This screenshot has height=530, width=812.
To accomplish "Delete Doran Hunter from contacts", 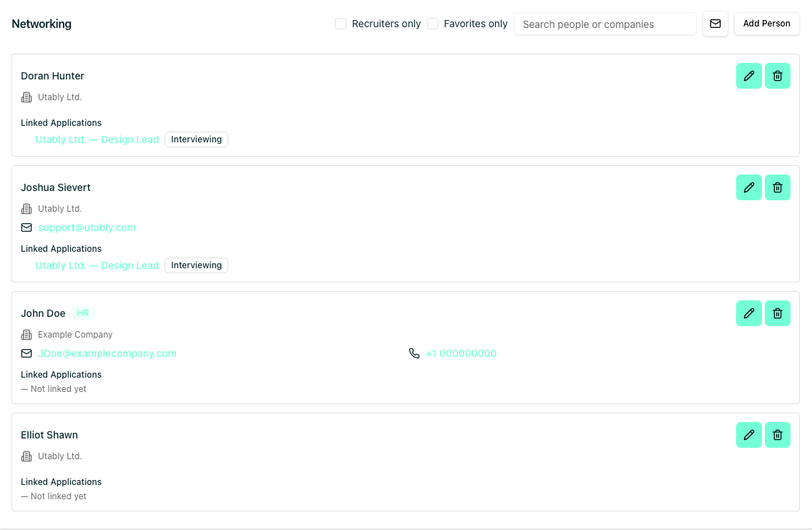I will point(777,76).
